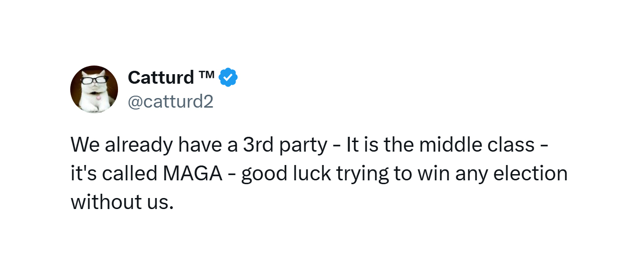Click the word 'already' in tweet

point(139,145)
